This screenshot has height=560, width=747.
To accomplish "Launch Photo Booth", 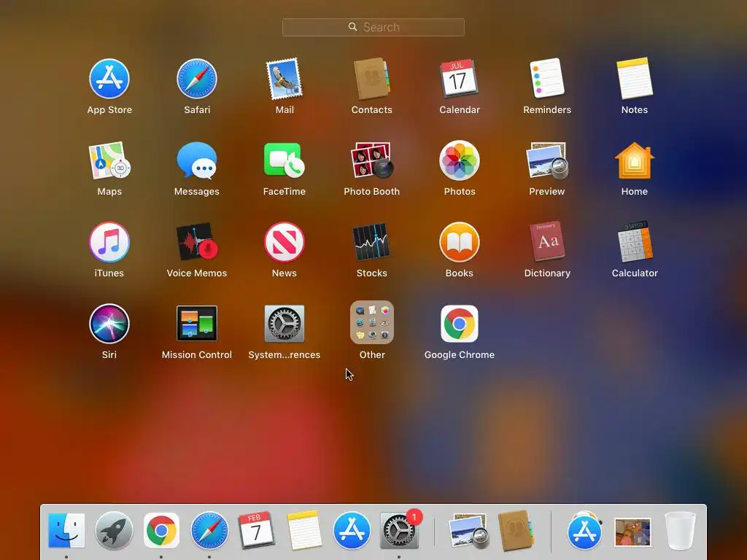I will click(x=371, y=160).
